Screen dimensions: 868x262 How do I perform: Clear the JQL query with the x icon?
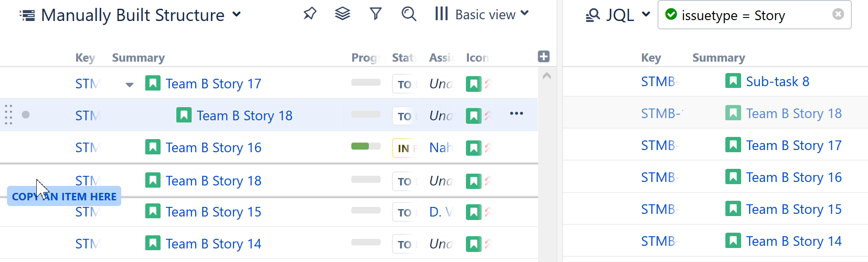click(x=838, y=14)
